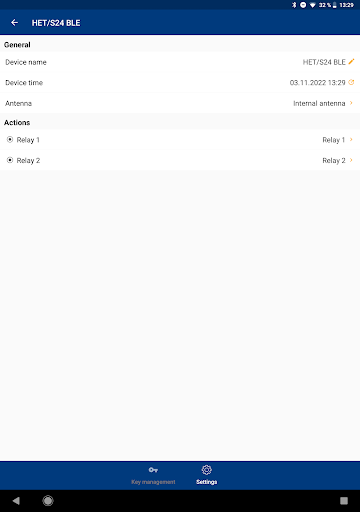Tap the battery indicator icon

tap(334, 5)
